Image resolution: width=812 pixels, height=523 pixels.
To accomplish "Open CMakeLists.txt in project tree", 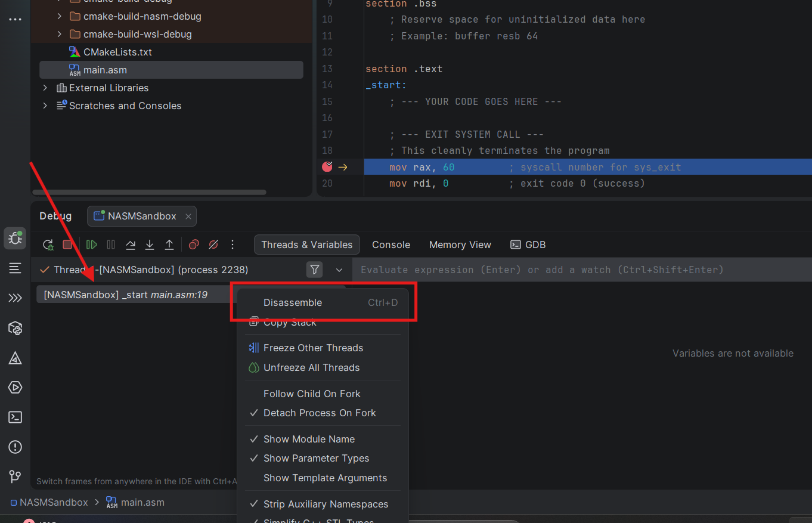I will (117, 52).
